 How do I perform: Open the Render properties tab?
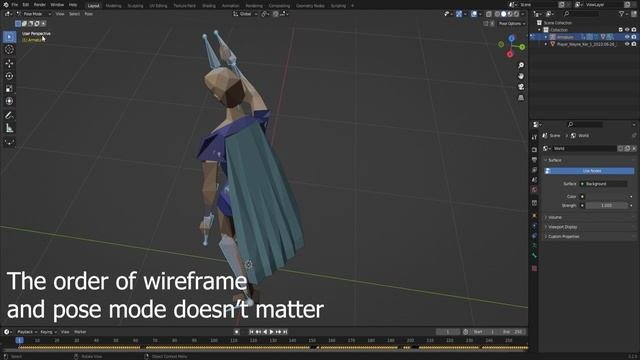click(534, 150)
